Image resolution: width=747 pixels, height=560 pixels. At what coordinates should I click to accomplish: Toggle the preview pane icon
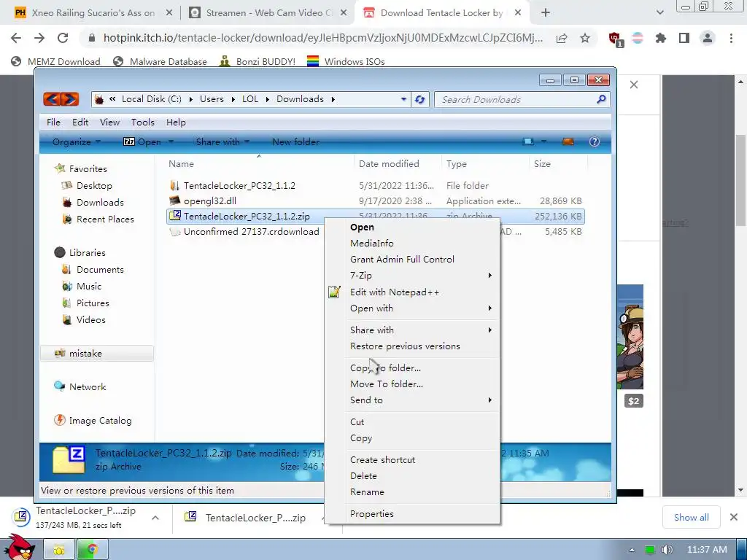pyautogui.click(x=568, y=141)
